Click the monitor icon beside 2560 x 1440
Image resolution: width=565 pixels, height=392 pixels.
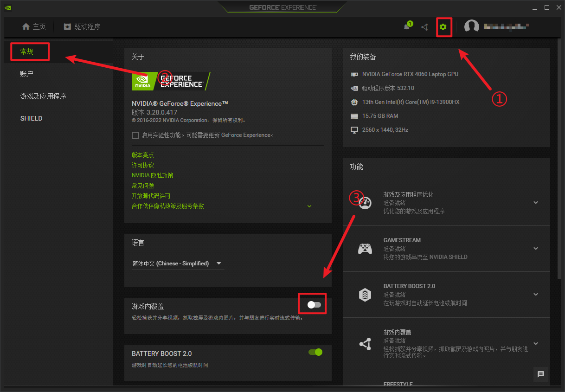coord(354,130)
